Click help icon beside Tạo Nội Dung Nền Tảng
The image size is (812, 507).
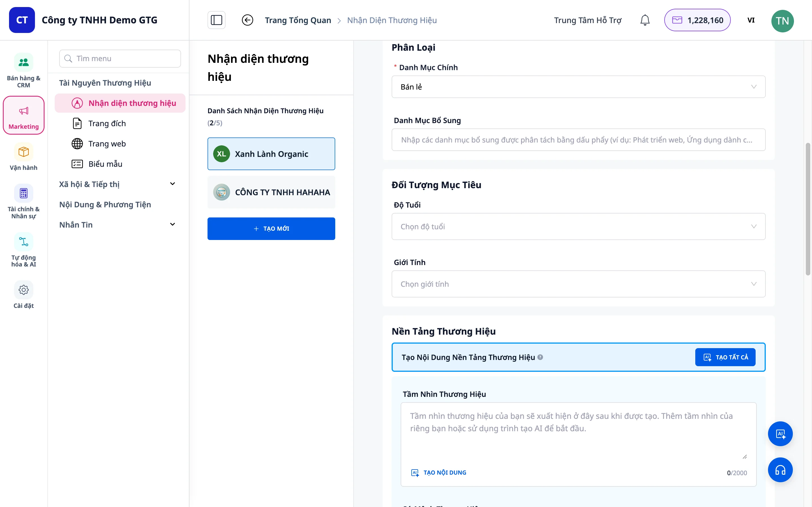[x=540, y=357]
